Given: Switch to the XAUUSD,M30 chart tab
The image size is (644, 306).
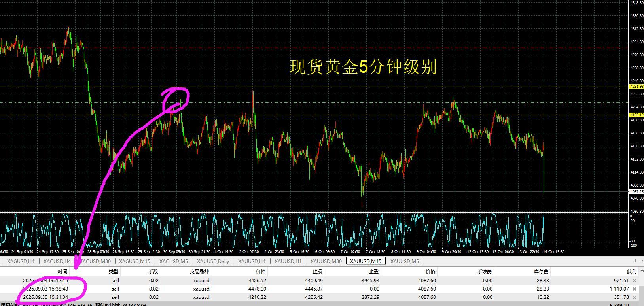Looking at the screenshot, I should pos(326,261).
